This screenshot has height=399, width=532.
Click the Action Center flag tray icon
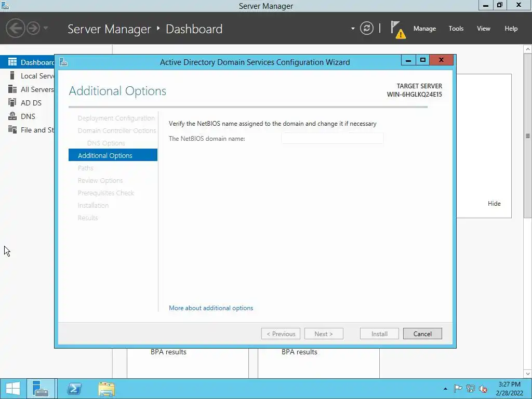click(x=458, y=389)
